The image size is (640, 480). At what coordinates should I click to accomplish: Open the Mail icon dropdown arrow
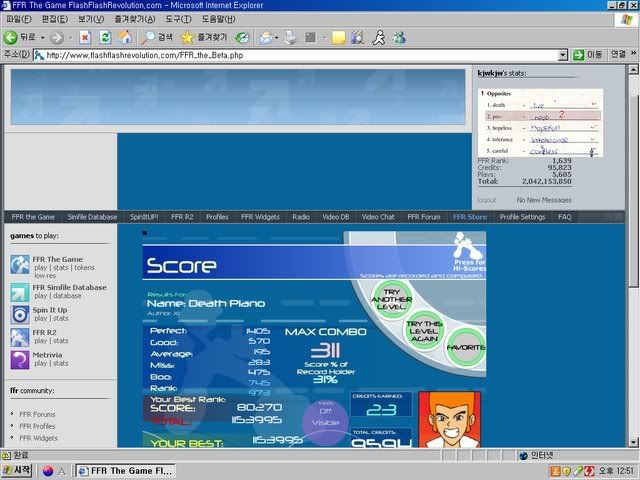277,37
